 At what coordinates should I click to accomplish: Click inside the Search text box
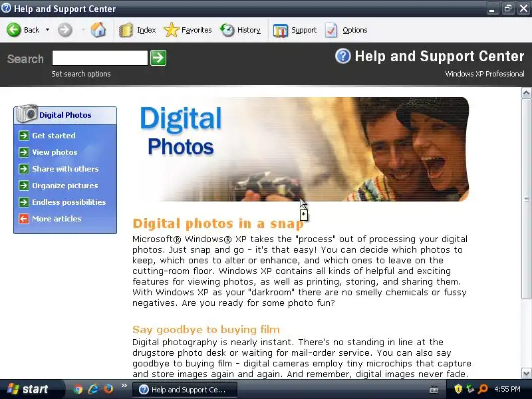tap(100, 58)
